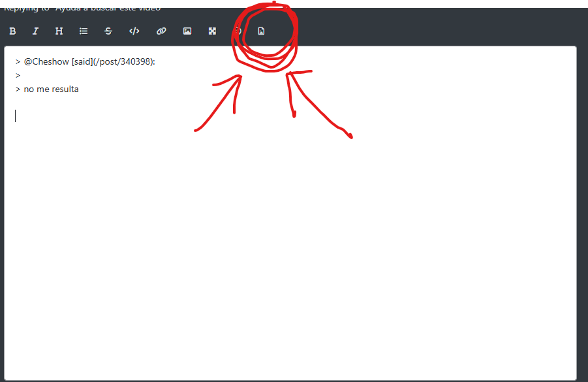
Task: Insert inline code block
Action: point(134,31)
